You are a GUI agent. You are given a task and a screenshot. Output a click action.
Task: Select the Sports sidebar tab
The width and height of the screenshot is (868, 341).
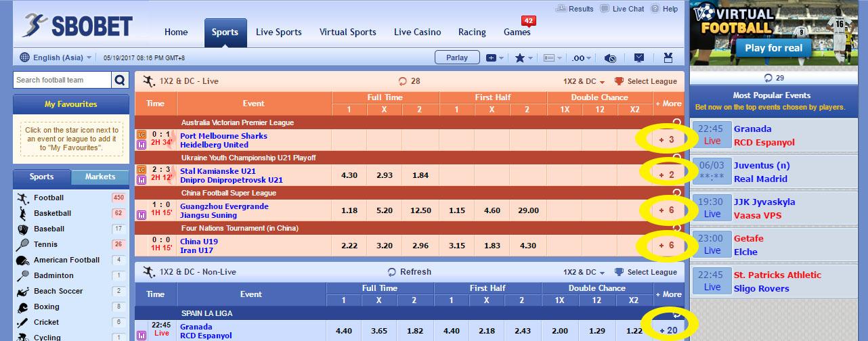41,177
